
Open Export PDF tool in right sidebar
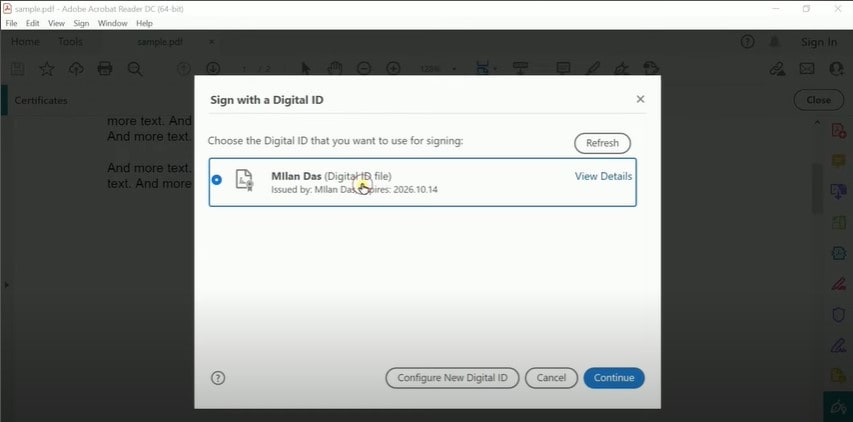[838, 191]
